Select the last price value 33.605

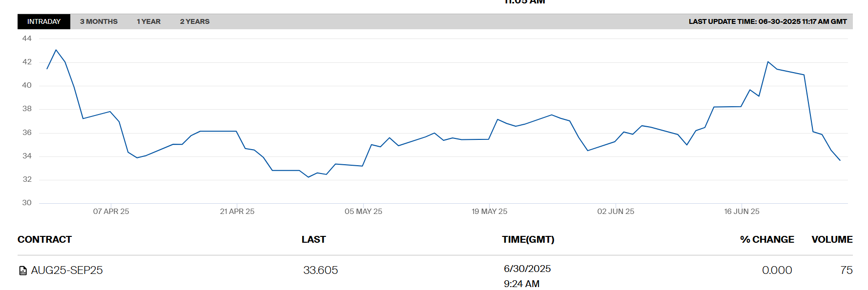320,270
